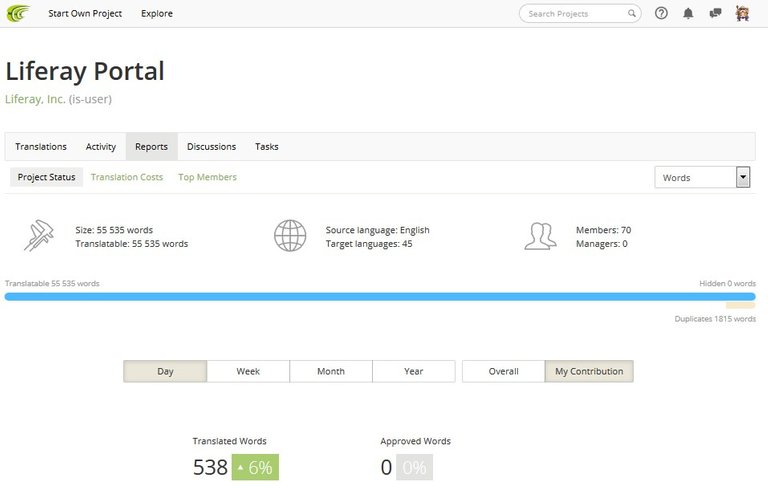Select the Day period toggle
The width and height of the screenshot is (768, 488).
pyautogui.click(x=165, y=371)
